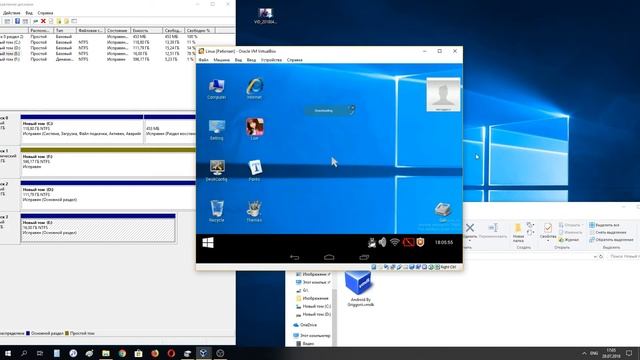The width and height of the screenshot is (640, 360).
Task: Click the Wi-Fi icon in VM tray
Action: coord(395,242)
